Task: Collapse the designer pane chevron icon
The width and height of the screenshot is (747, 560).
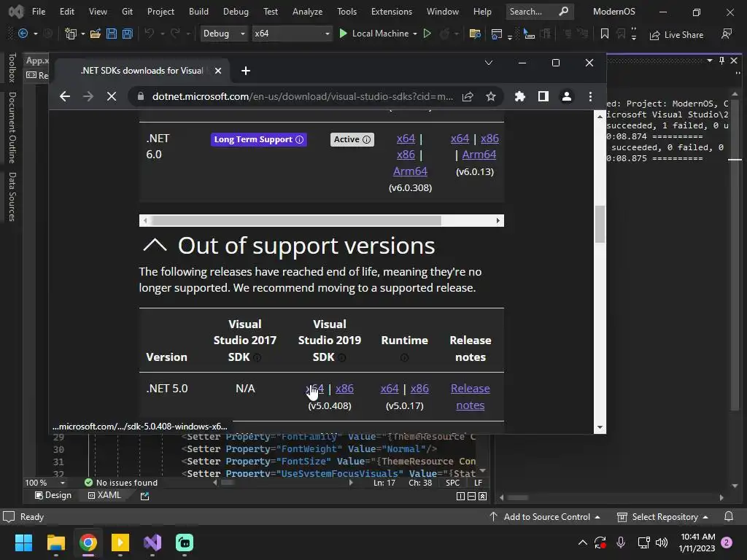Action: [x=483, y=496]
